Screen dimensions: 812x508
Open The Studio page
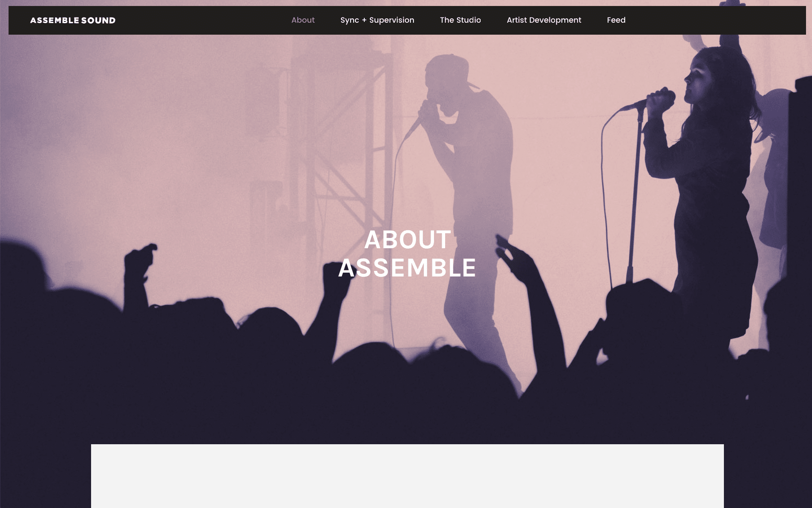point(460,20)
